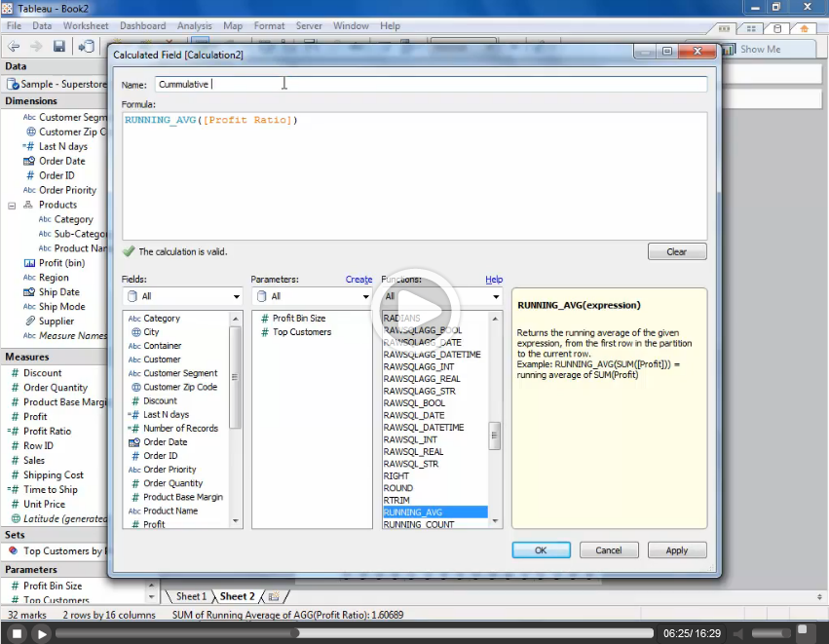Open the Analysis menu

(x=195, y=26)
